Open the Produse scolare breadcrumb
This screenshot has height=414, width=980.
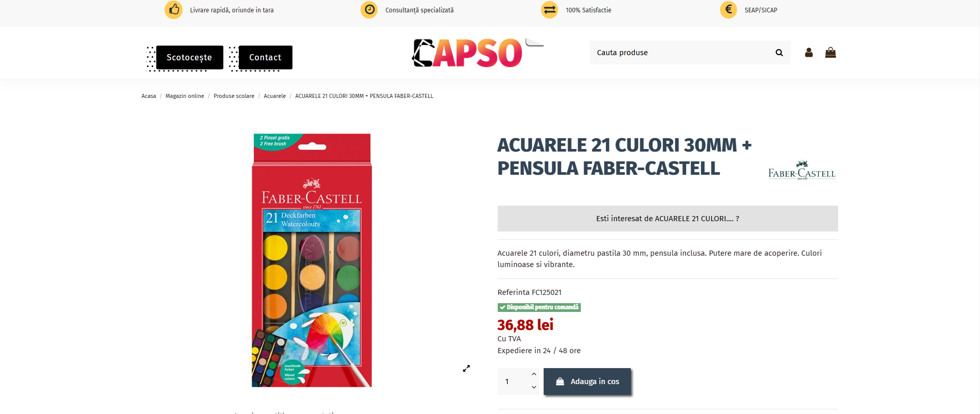[234, 96]
